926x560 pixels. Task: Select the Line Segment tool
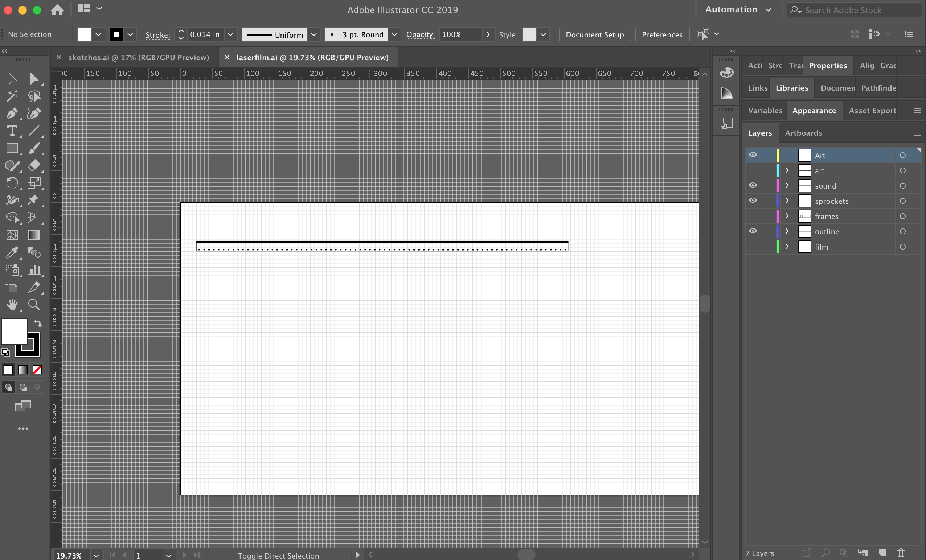click(x=34, y=131)
